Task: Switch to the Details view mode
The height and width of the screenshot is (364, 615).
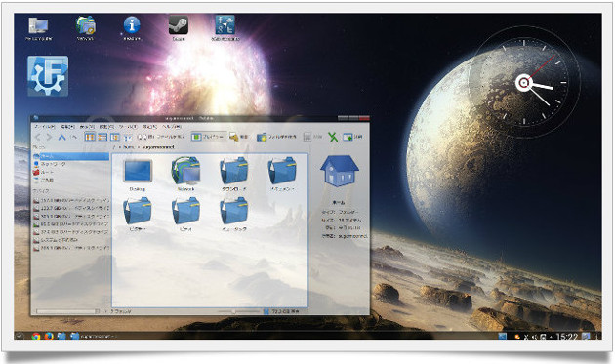Action: tap(102, 137)
